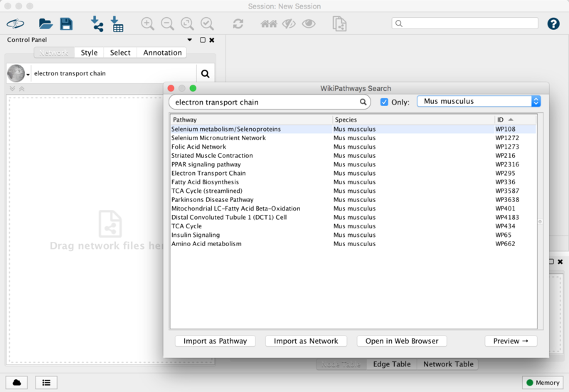This screenshot has width=569, height=392.
Task: Toggle the Only species checkbox
Action: (384, 102)
